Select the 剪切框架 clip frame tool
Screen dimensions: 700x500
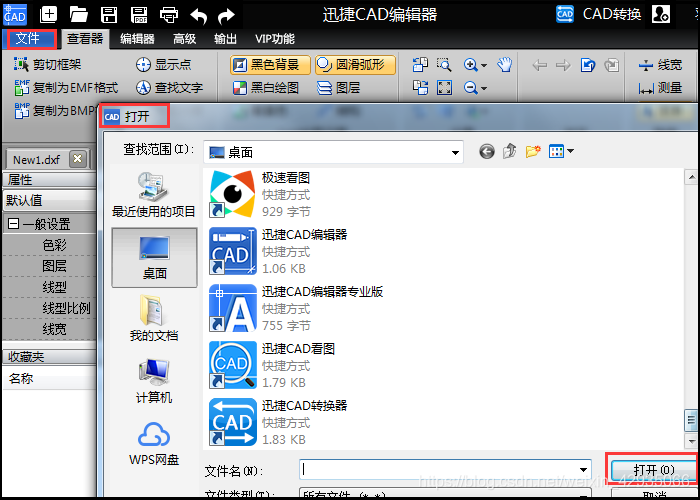click(x=47, y=65)
